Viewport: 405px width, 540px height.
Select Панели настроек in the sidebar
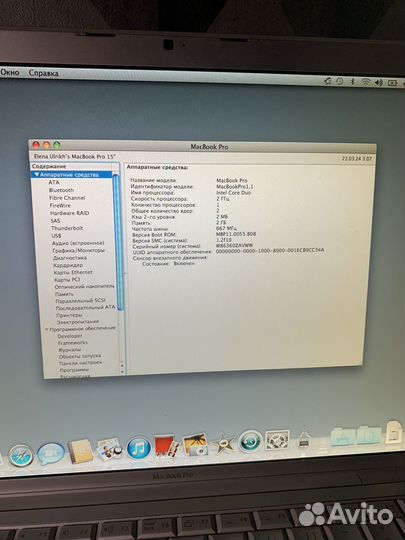click(81, 363)
